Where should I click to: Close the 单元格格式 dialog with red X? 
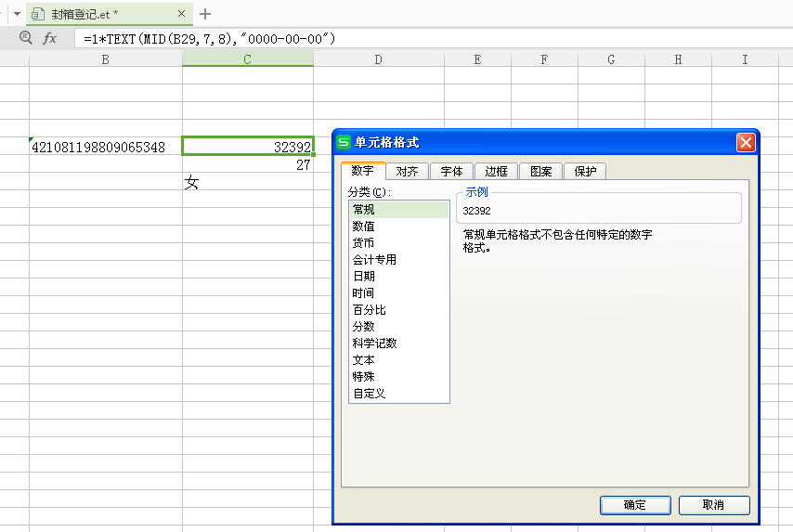[746, 143]
